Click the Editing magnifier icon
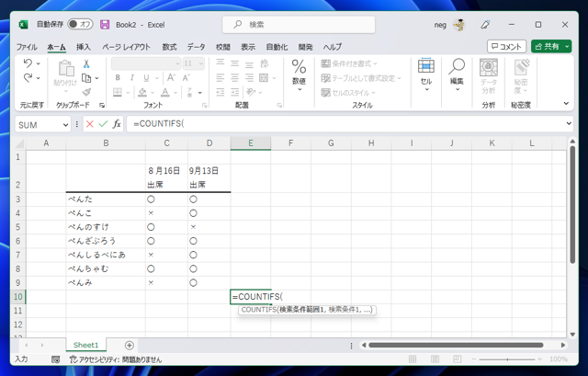Screen dimensions: 588x376 457,66
